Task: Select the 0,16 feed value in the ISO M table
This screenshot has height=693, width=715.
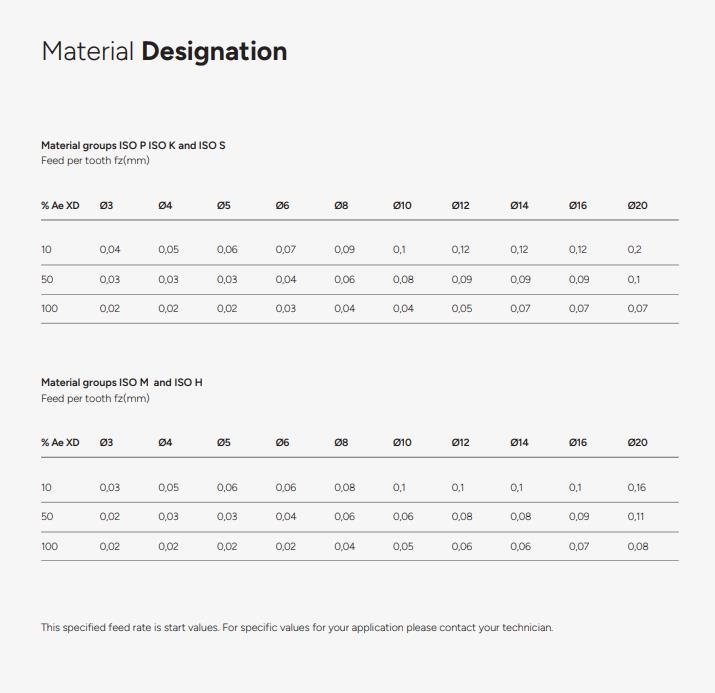Action: pos(636,488)
